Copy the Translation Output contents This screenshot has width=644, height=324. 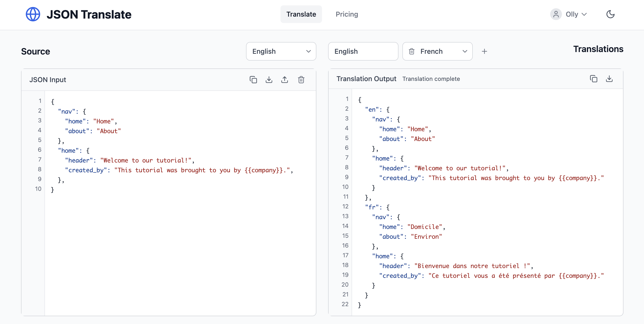(594, 79)
